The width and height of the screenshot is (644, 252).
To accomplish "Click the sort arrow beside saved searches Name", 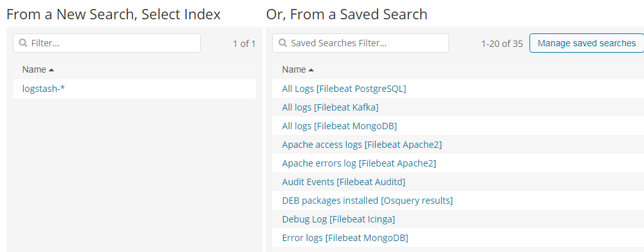I will (311, 70).
